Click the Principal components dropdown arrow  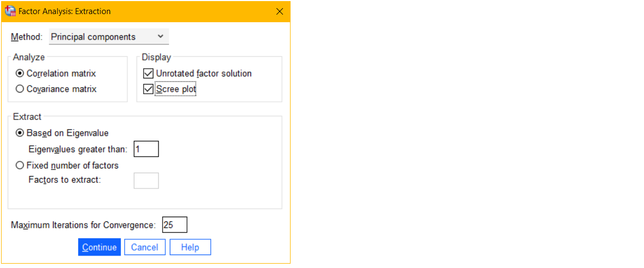160,36
